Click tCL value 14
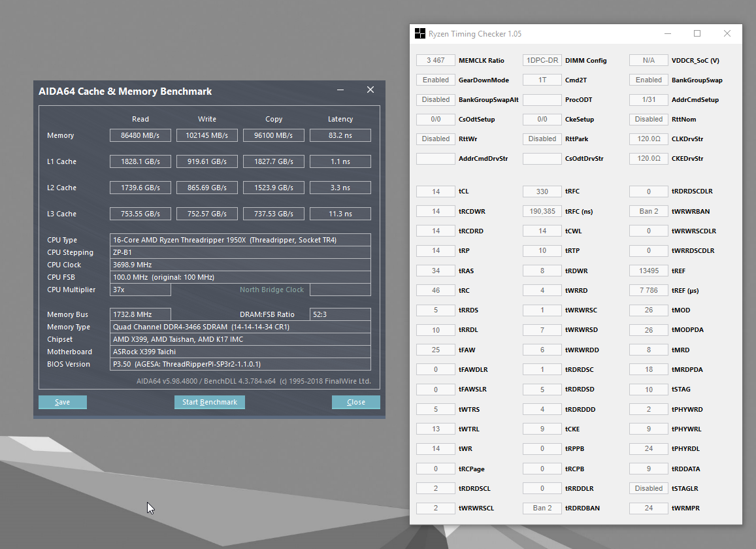The height and width of the screenshot is (549, 756). point(436,191)
